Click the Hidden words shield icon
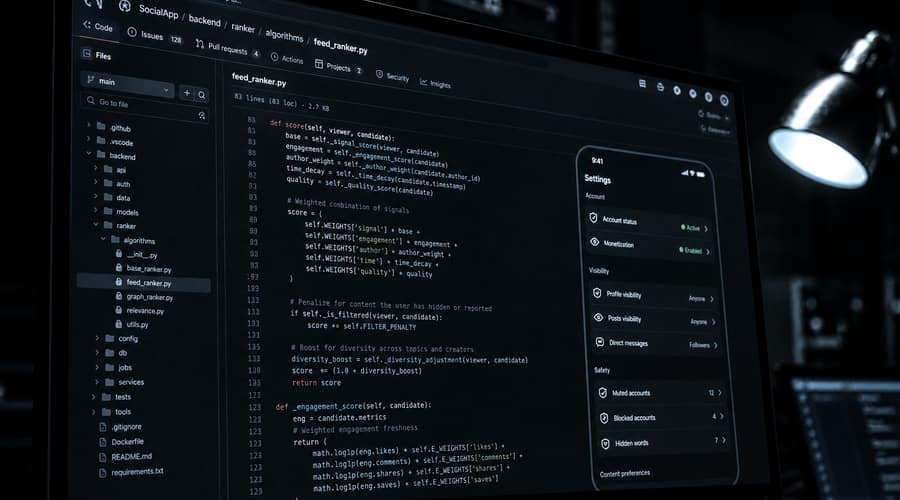900x500 pixels. 605,444
